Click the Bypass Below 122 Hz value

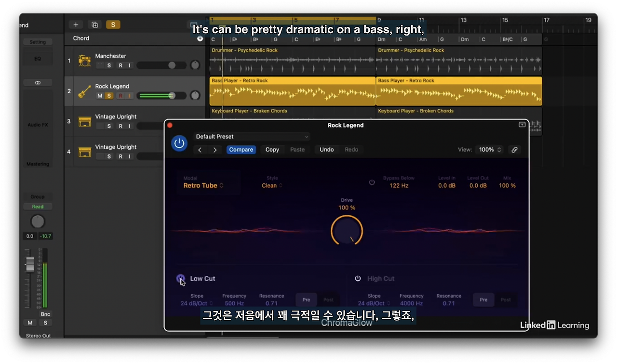399,185
